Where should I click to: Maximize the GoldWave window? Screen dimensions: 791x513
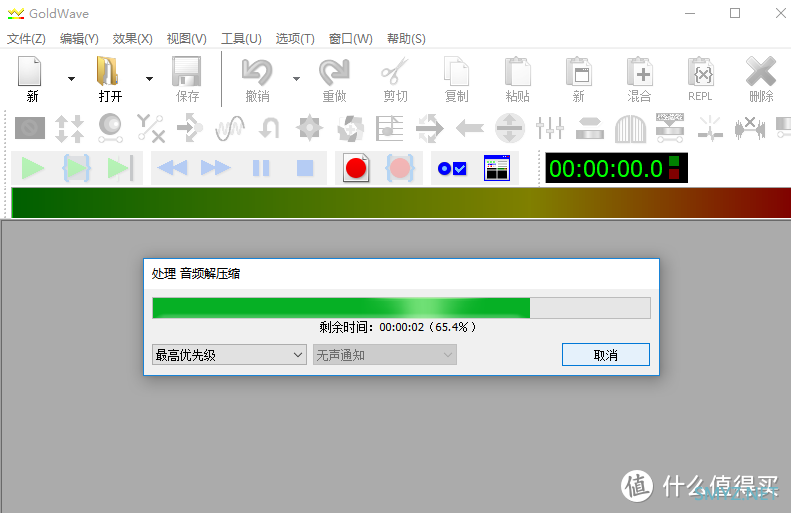coord(735,13)
